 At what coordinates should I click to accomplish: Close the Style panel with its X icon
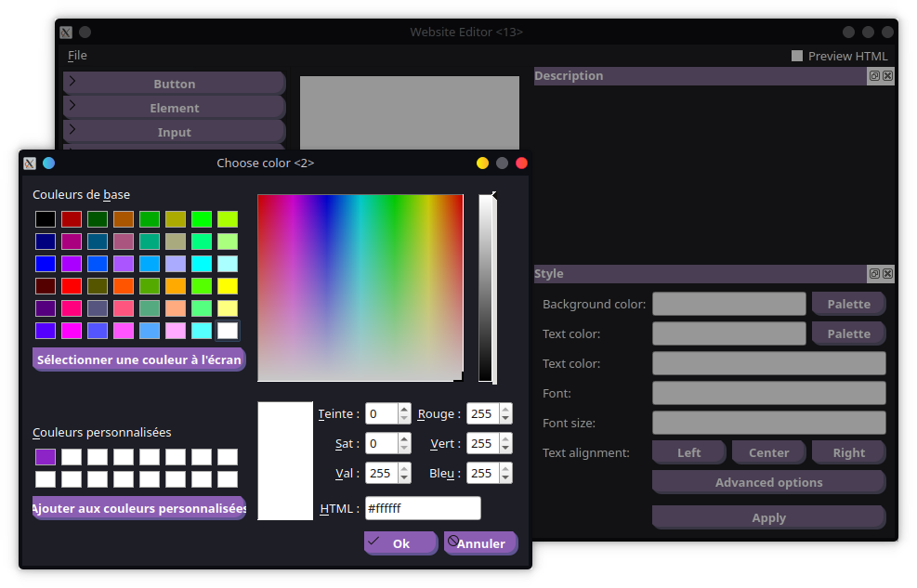tap(887, 274)
